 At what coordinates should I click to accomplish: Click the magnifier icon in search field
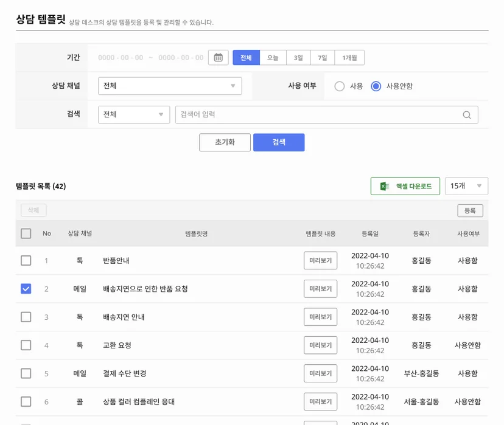[467, 115]
